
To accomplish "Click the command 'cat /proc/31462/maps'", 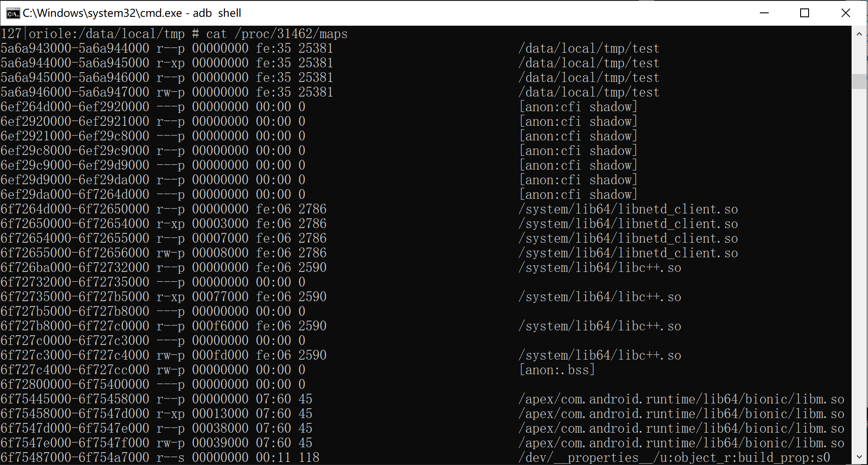I will click(x=277, y=34).
